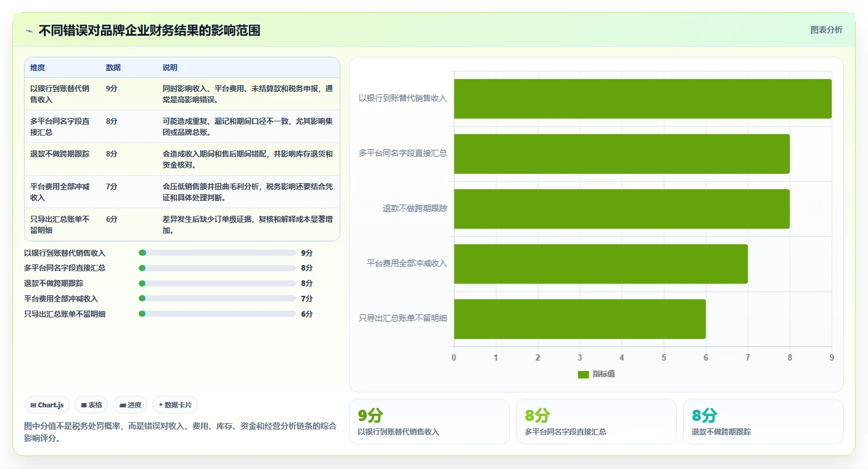Select the Chart.js tag
Image resolution: width=868 pixels, height=469 pixels.
coord(47,405)
